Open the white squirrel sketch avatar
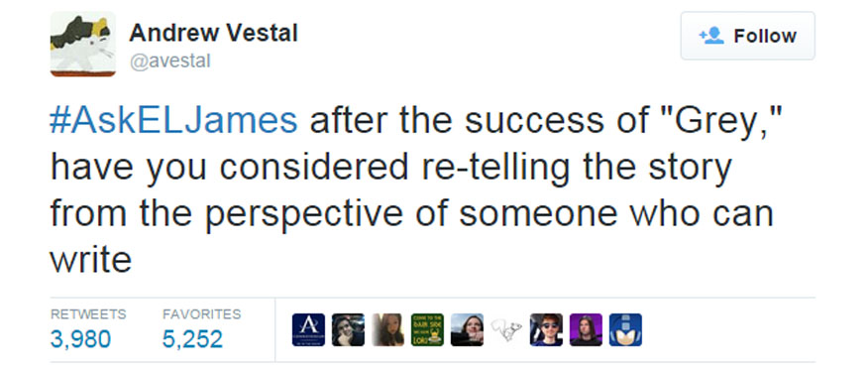This screenshot has width=868, height=370. pos(506,329)
